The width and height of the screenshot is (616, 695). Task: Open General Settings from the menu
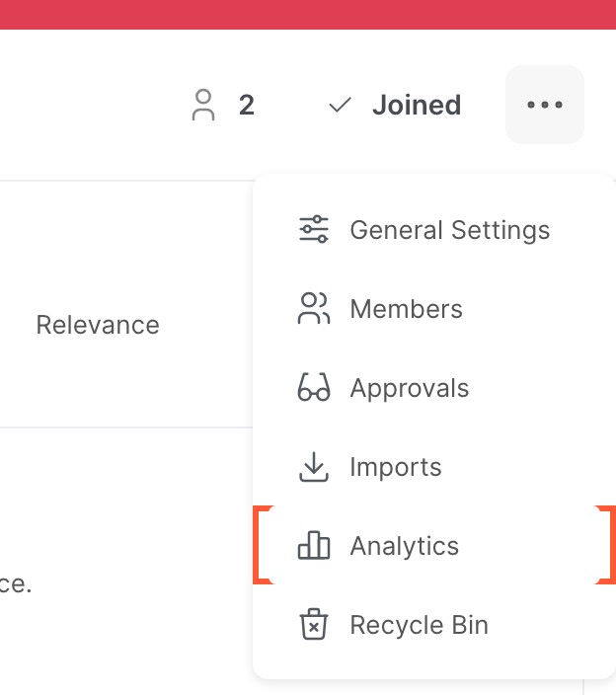(434, 230)
